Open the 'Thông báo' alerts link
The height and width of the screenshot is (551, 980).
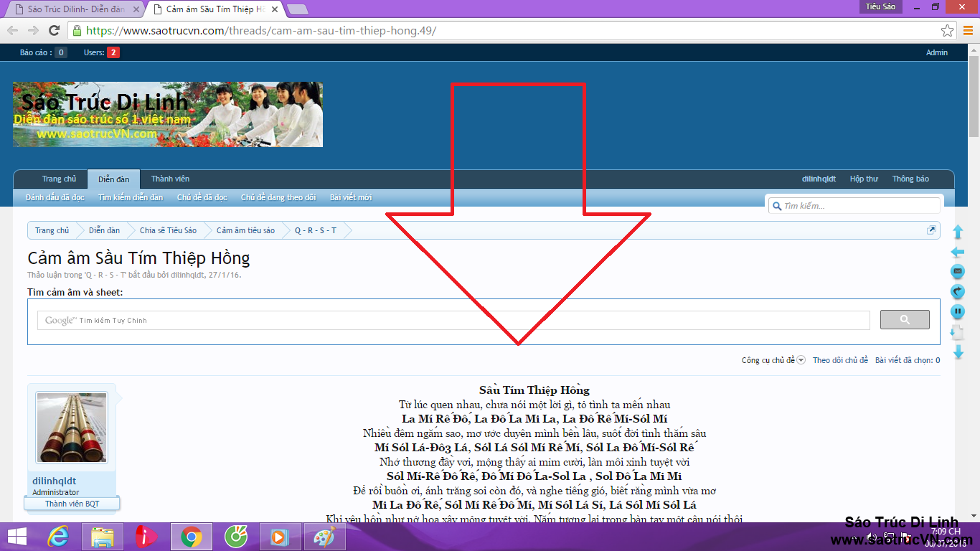tap(910, 179)
